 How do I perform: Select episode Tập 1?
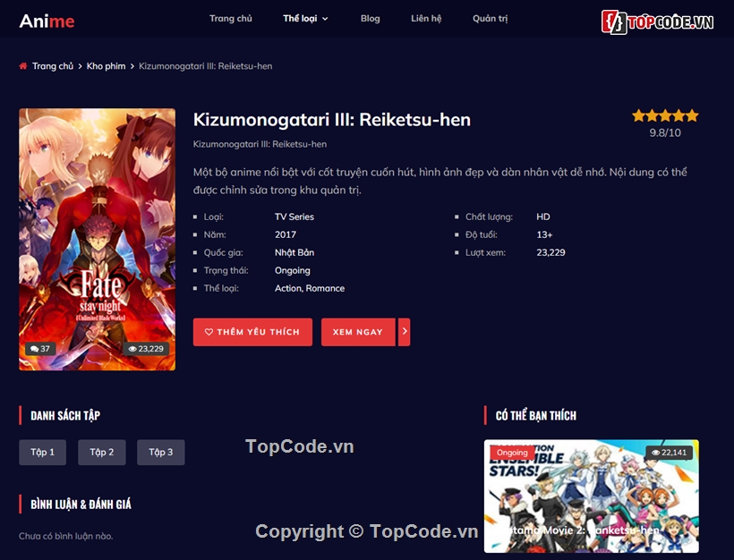click(x=43, y=452)
